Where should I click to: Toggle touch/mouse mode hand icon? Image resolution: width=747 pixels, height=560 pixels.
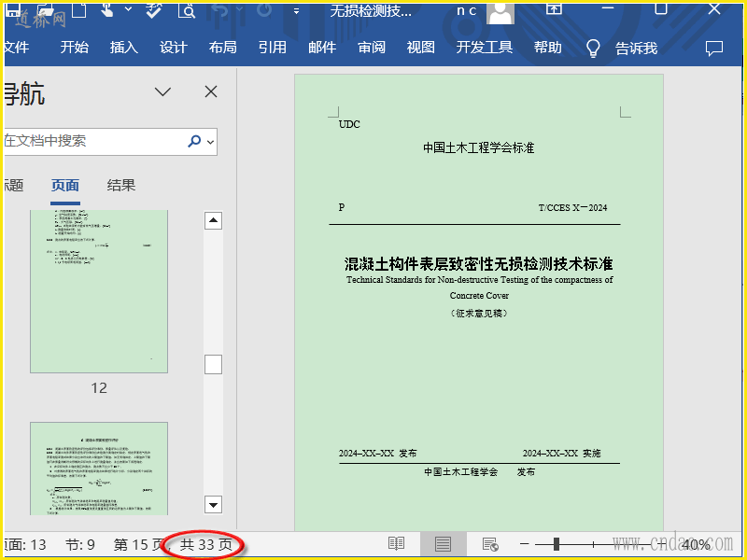[x=107, y=9]
